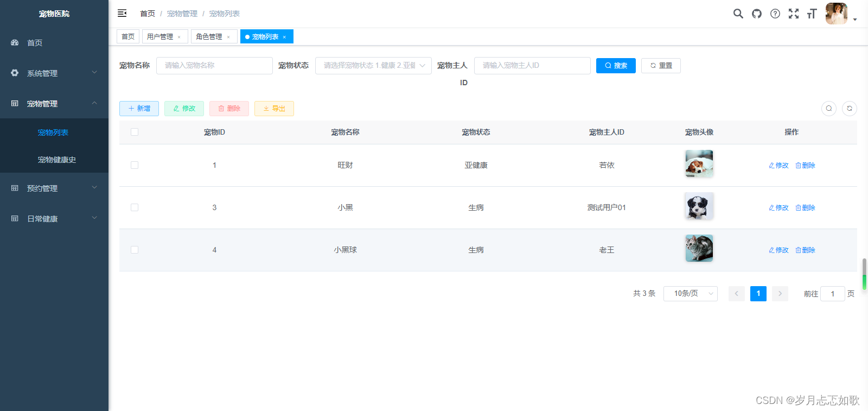The height and width of the screenshot is (411, 868).
Task: Click the dashboard icon beside 首页
Action: tap(15, 42)
